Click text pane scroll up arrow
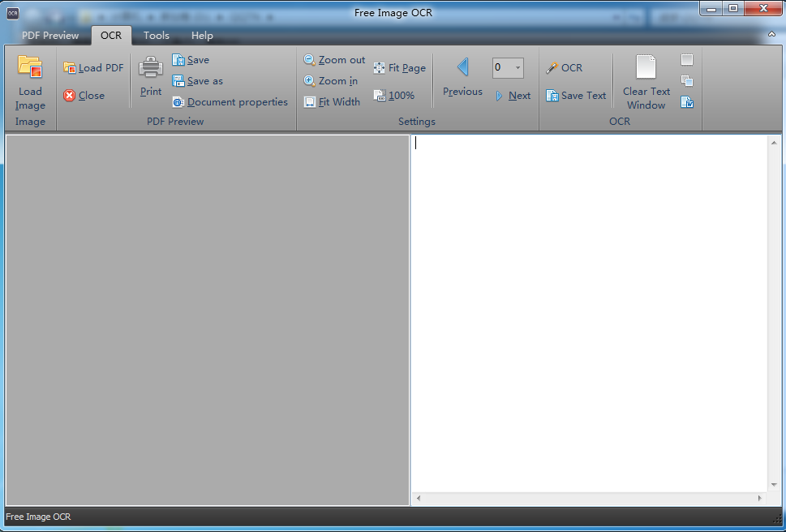Viewport: 786px width, 532px height. (x=774, y=143)
